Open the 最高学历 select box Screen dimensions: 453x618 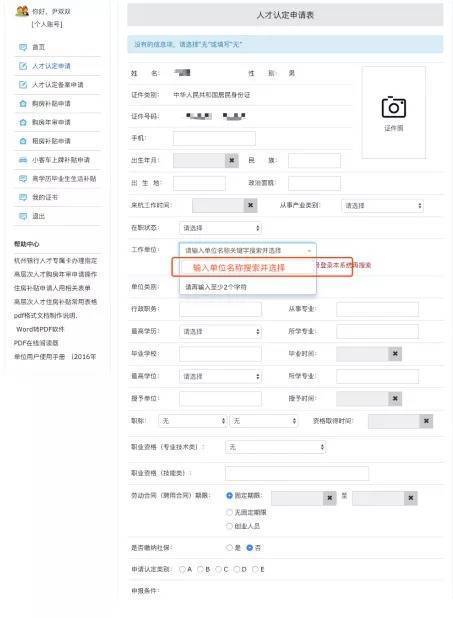[220, 331]
